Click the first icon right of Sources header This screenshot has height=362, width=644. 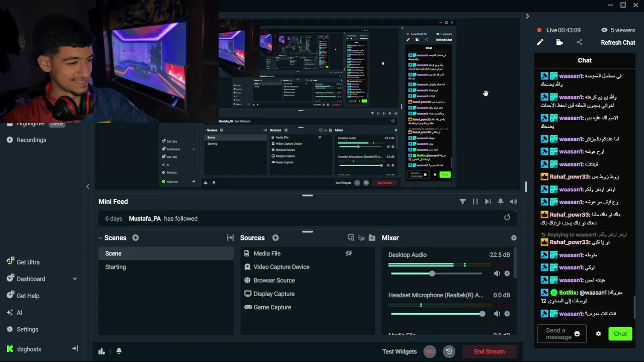351,238
